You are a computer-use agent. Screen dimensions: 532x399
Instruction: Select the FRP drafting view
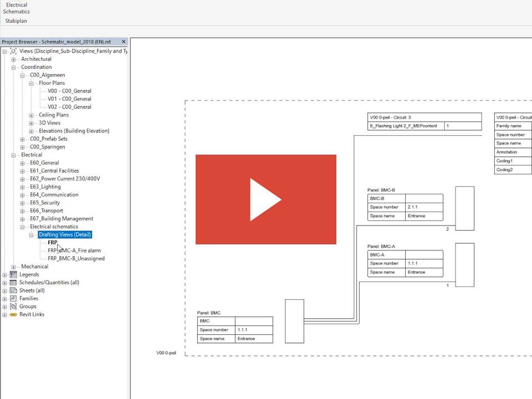(x=53, y=242)
